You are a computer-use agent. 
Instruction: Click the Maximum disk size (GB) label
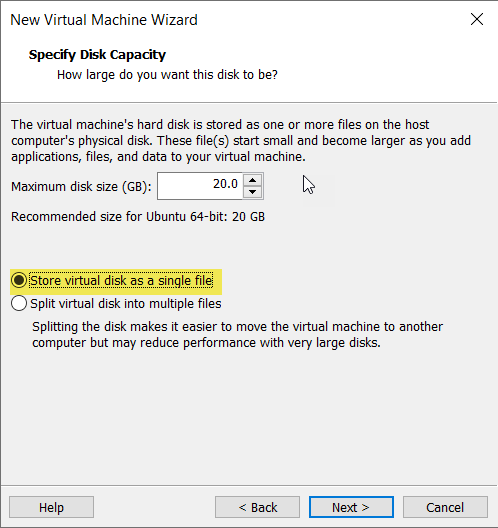(81, 187)
